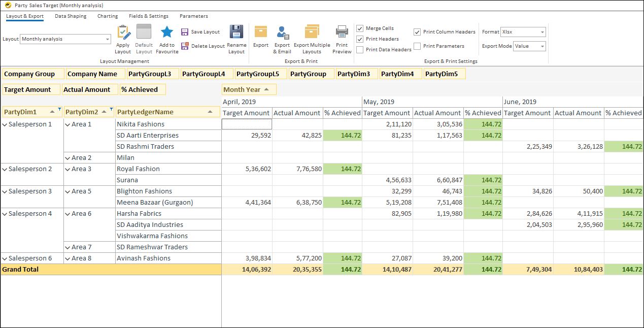Toggle Print Parameters checkbox
This screenshot has width=644, height=328.
tap(417, 46)
